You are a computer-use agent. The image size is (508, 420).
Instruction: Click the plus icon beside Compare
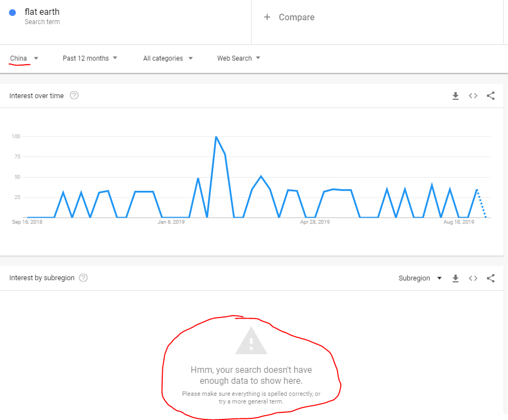[x=267, y=17]
